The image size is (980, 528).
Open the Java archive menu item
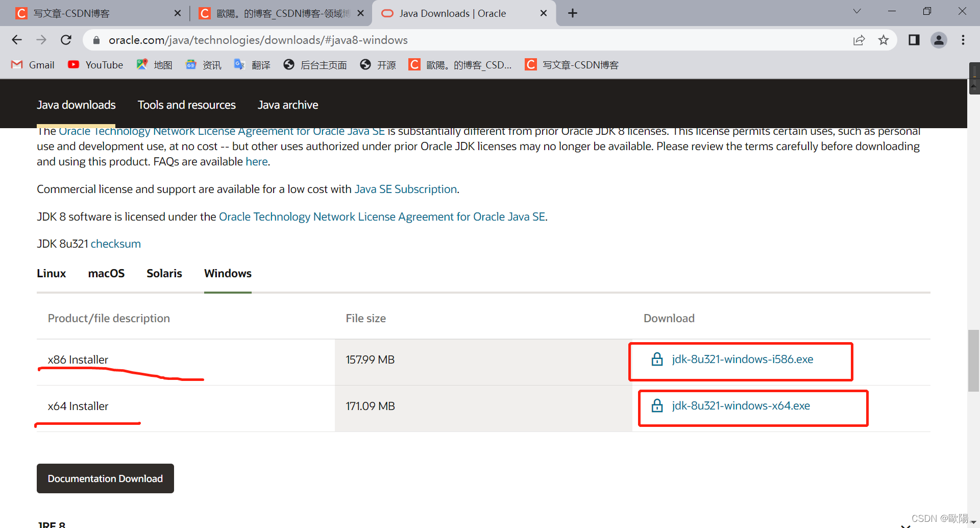(x=288, y=105)
